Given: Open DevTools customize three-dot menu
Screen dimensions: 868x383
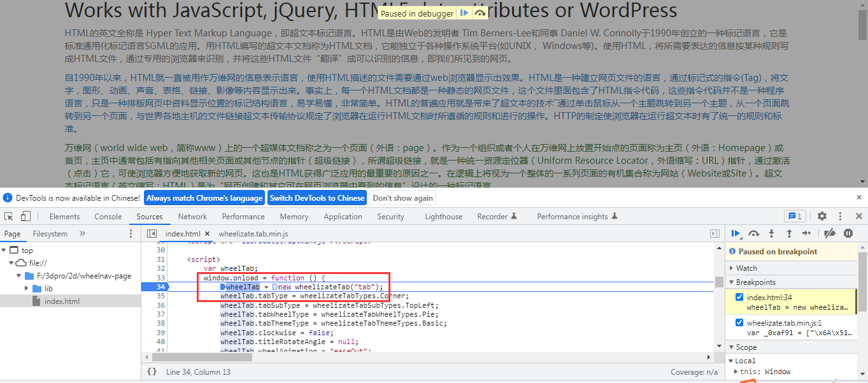Looking at the screenshot, I should coord(841,217).
